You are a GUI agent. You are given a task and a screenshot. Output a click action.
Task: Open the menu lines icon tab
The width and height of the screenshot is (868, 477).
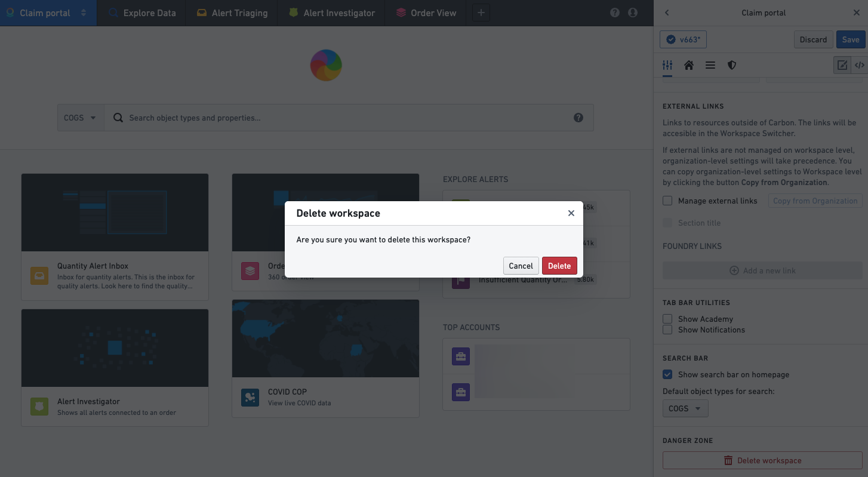click(x=710, y=65)
